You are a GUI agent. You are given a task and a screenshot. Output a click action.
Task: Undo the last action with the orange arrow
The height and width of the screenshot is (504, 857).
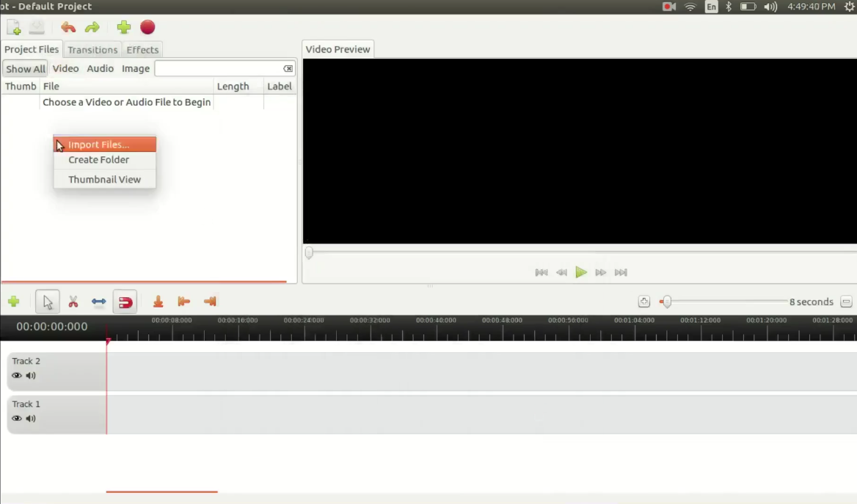point(68,27)
